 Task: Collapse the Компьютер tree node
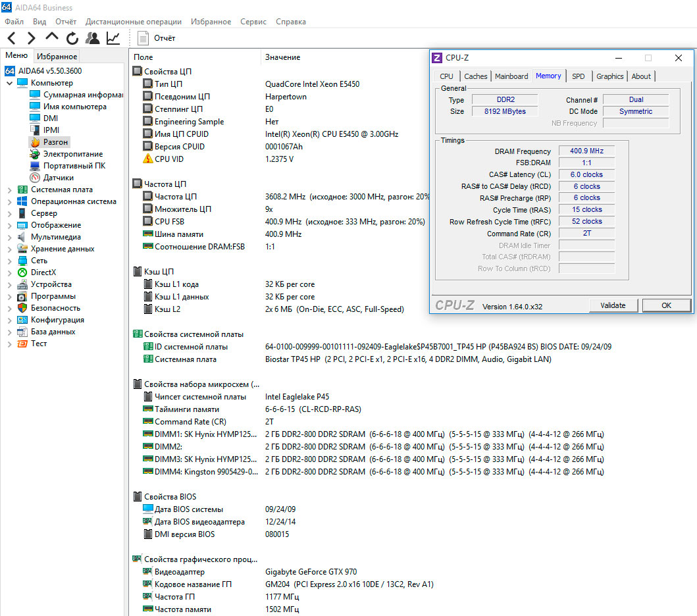click(x=9, y=83)
